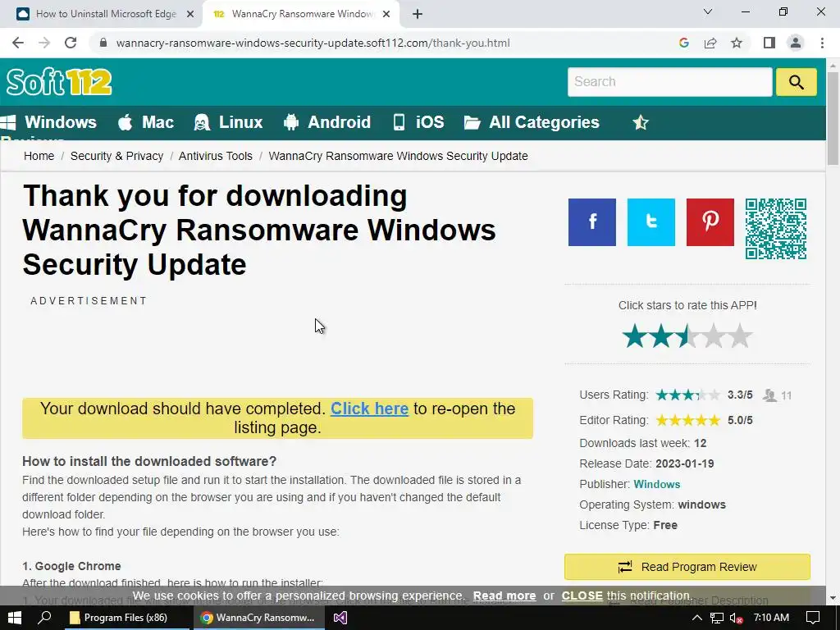Open the iOS category

point(418,122)
